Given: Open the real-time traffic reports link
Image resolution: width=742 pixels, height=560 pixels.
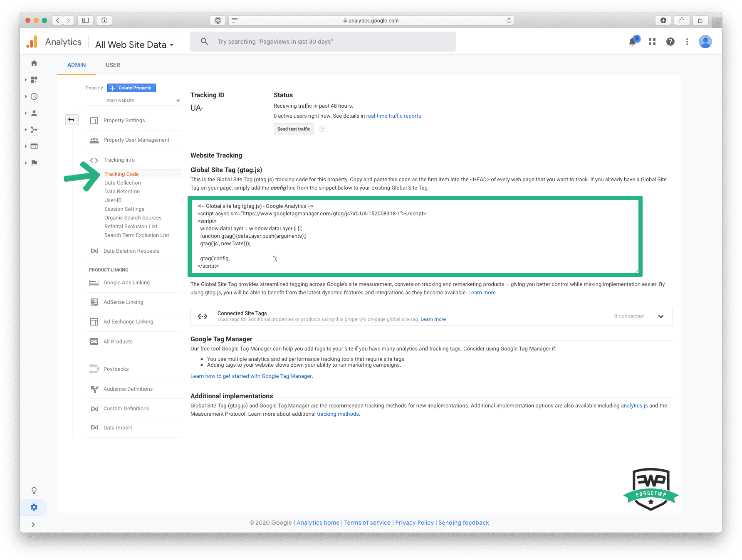Looking at the screenshot, I should coord(393,116).
